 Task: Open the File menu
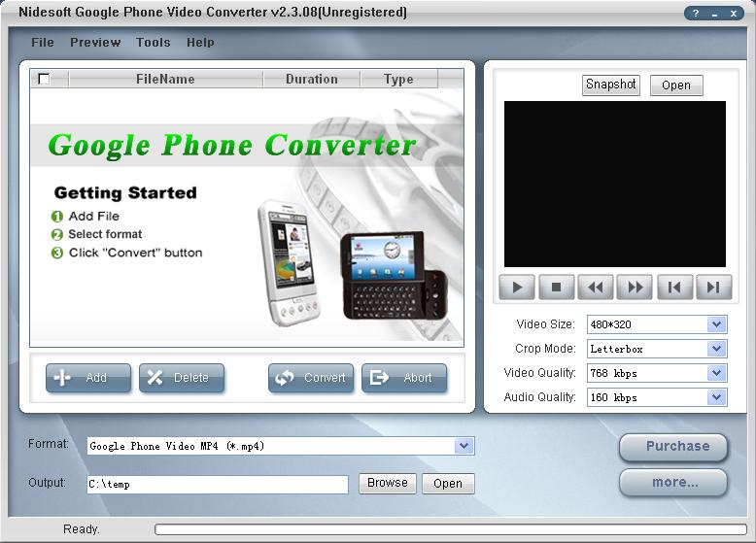[x=43, y=43]
